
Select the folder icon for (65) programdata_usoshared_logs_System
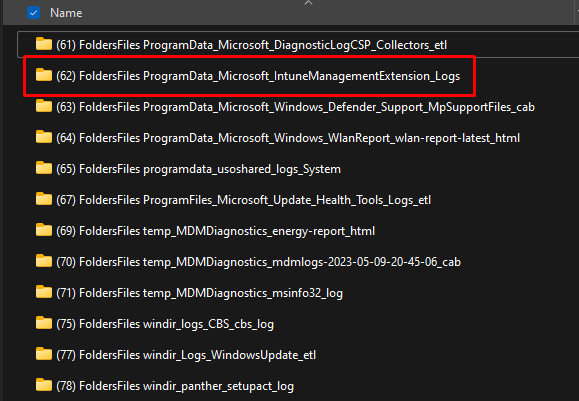point(44,168)
